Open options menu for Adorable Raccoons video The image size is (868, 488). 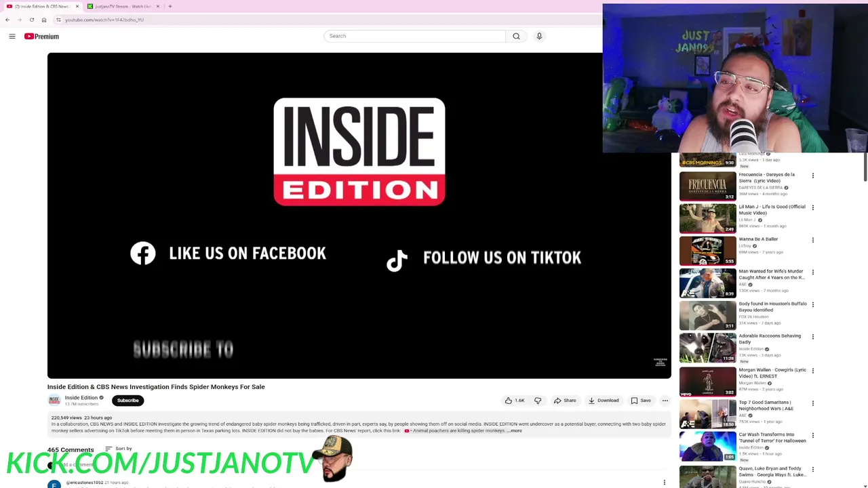pyautogui.click(x=813, y=337)
